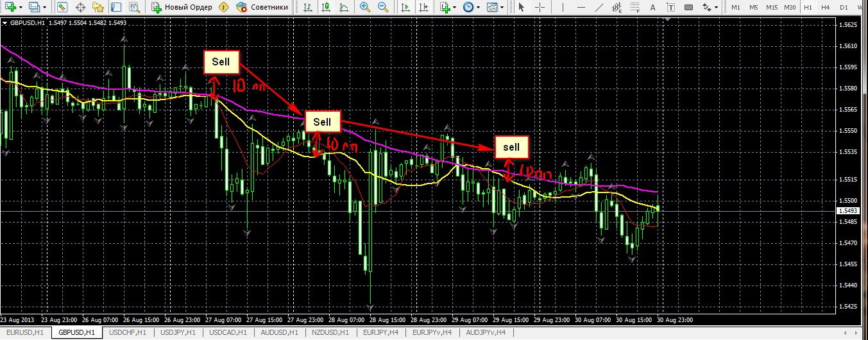This screenshot has width=868, height=340.
Task: Open the USDCHF,H1 chart tab
Action: click(128, 332)
